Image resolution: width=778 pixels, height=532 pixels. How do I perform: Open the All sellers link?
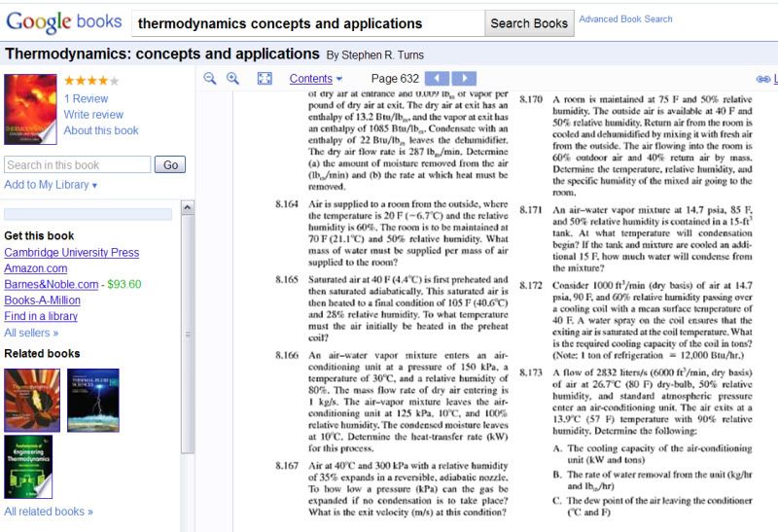tap(31, 333)
